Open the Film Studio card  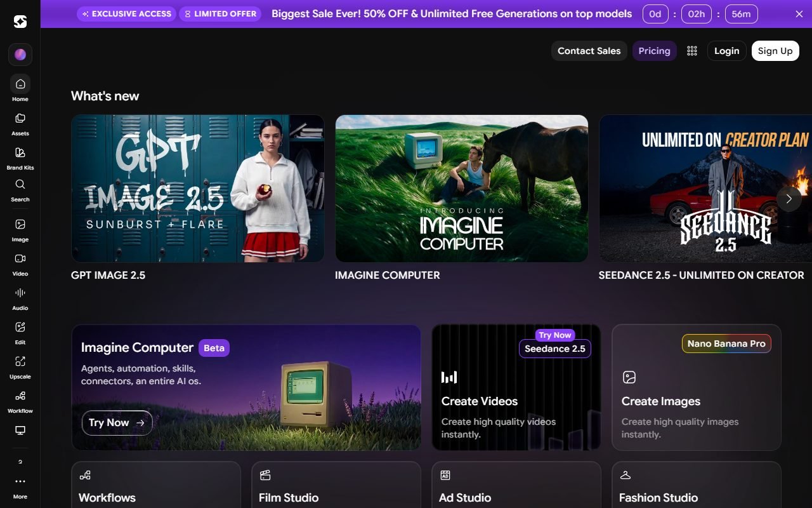[336, 485]
